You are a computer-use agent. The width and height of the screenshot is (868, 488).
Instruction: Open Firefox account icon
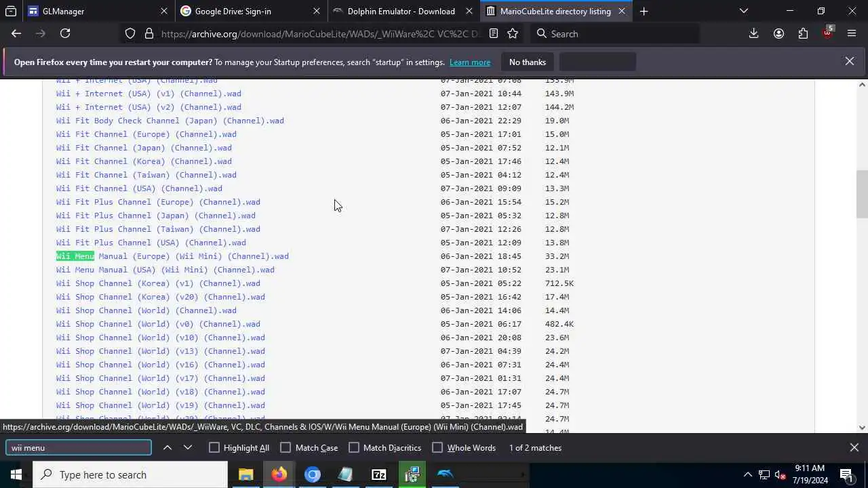(x=778, y=33)
